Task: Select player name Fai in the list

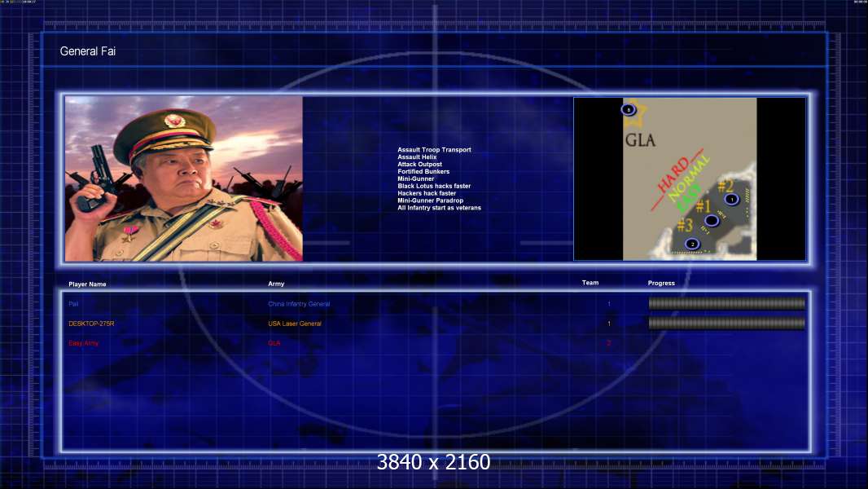Action: [73, 304]
